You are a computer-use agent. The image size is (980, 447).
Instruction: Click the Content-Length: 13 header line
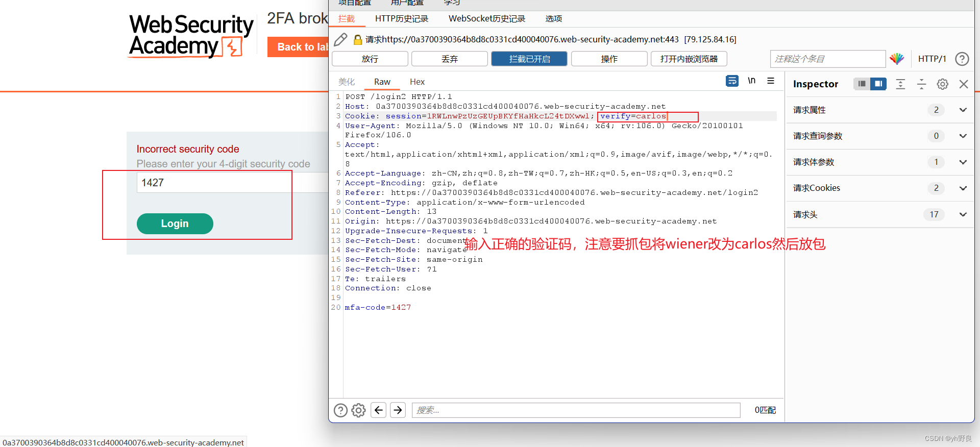390,212
